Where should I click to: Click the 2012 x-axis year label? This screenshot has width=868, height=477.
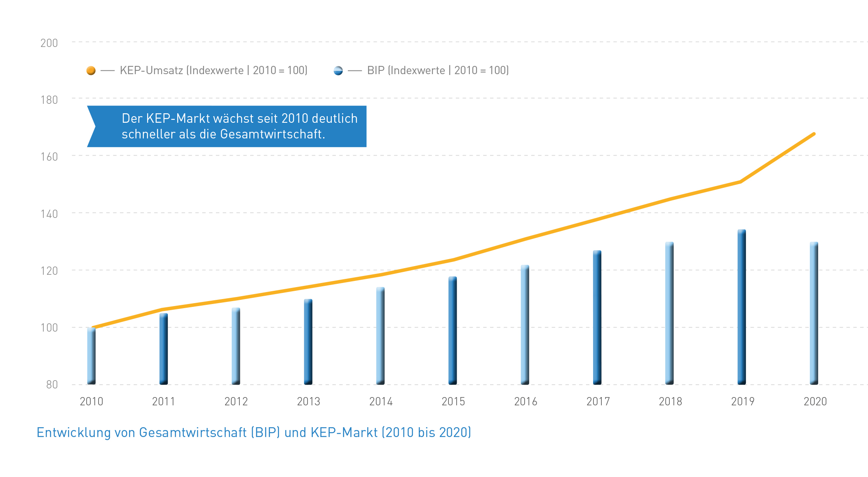point(236,402)
